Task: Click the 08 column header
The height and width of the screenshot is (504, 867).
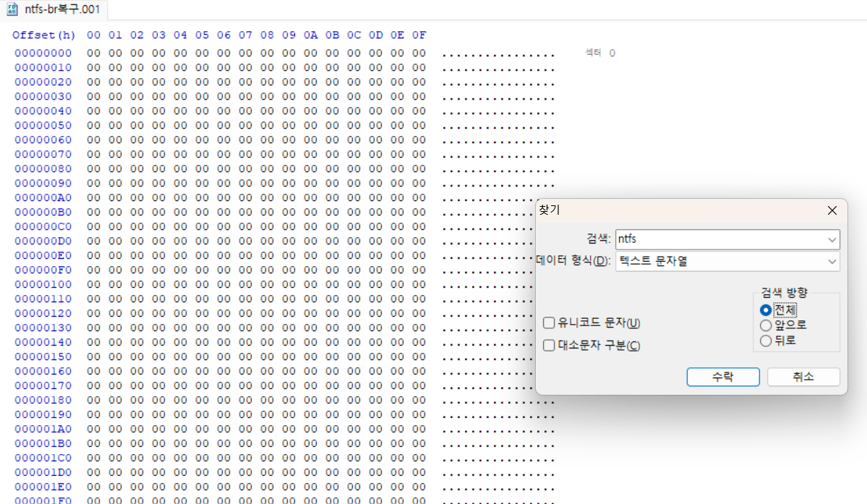Action: pos(267,35)
